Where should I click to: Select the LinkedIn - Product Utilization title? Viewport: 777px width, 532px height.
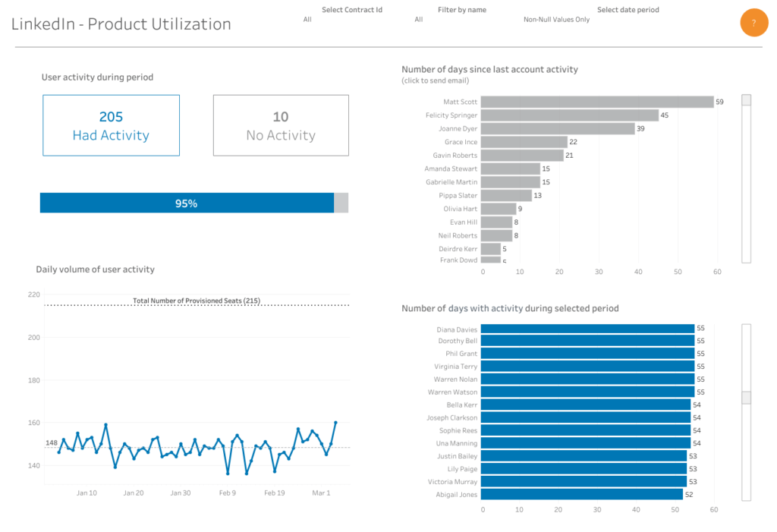tap(121, 24)
